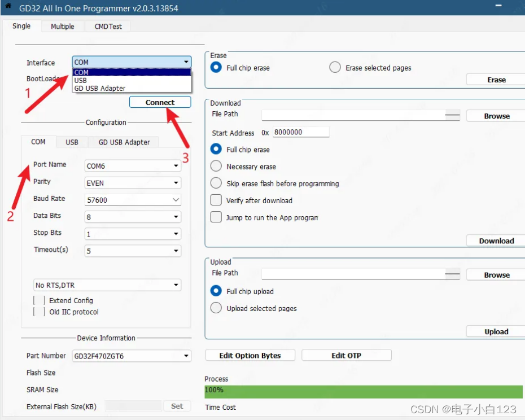Click Browse in the Upload group
The image size is (525, 420).
(496, 275)
